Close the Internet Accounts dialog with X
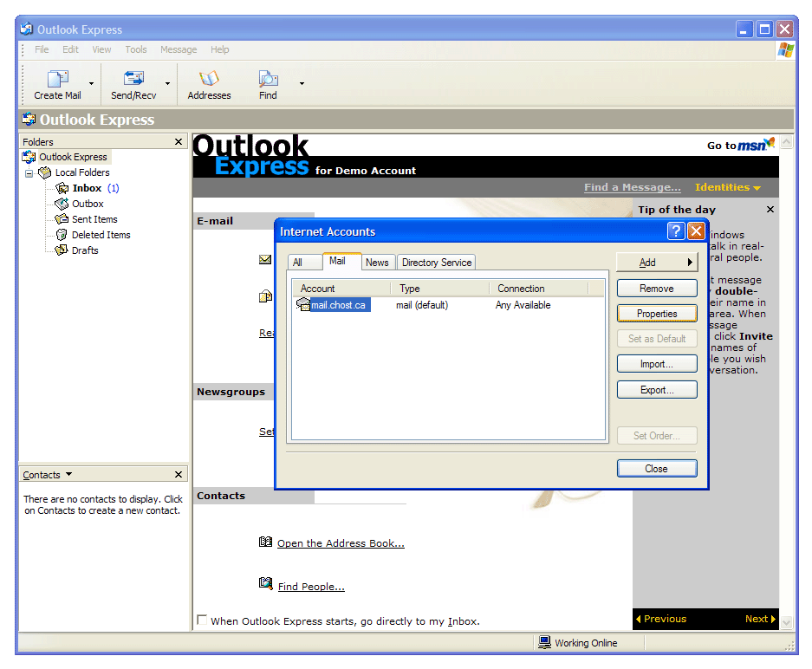Viewport: 812px width, 669px height. pos(696,231)
